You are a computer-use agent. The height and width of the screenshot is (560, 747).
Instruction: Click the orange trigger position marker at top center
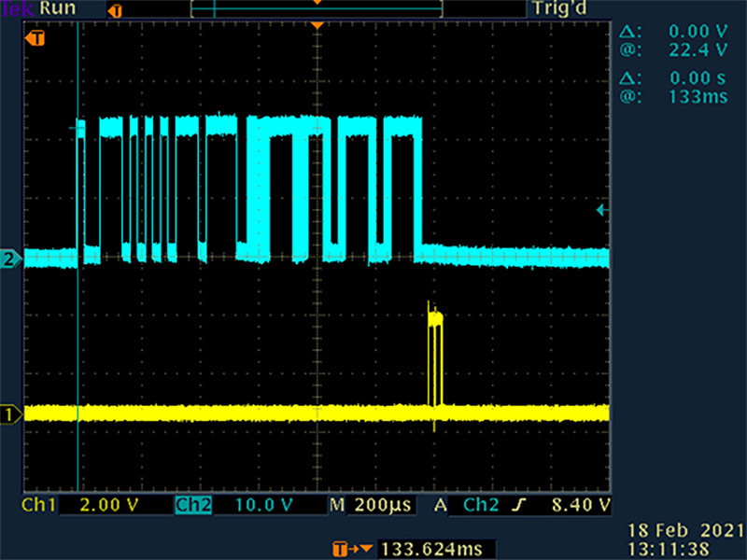[x=317, y=24]
